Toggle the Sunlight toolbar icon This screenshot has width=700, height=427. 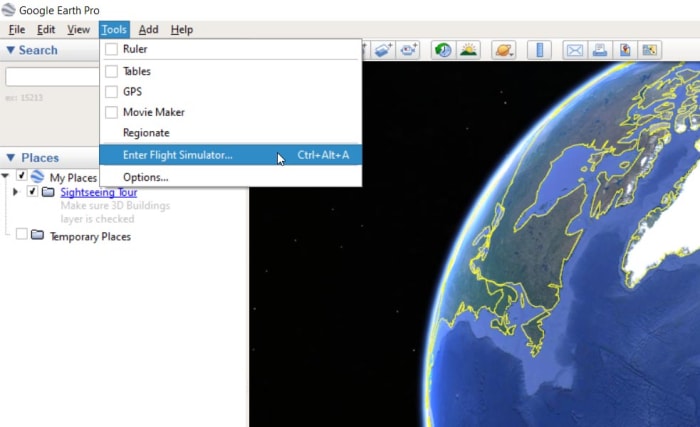(467, 50)
